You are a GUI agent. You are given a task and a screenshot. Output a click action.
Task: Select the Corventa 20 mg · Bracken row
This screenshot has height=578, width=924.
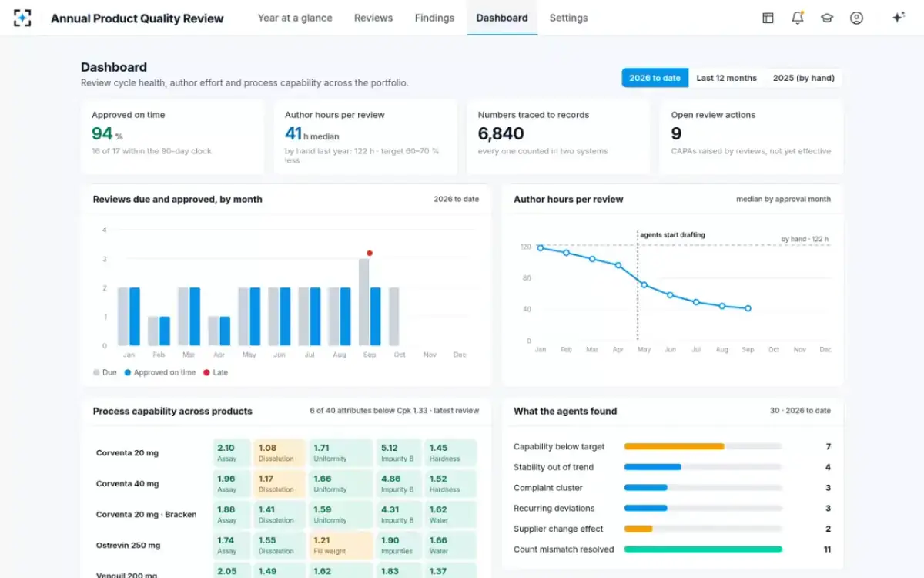[146, 515]
